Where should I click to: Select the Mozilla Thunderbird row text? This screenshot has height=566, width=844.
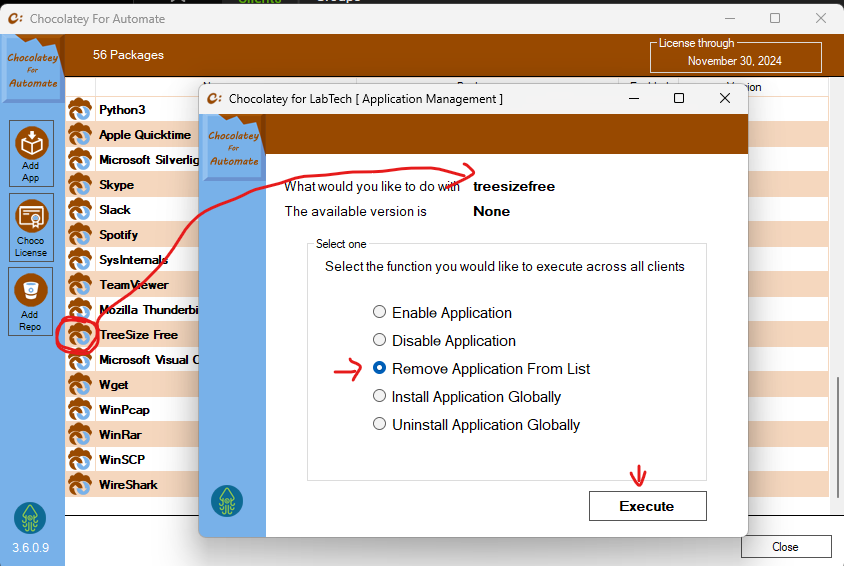coord(149,310)
